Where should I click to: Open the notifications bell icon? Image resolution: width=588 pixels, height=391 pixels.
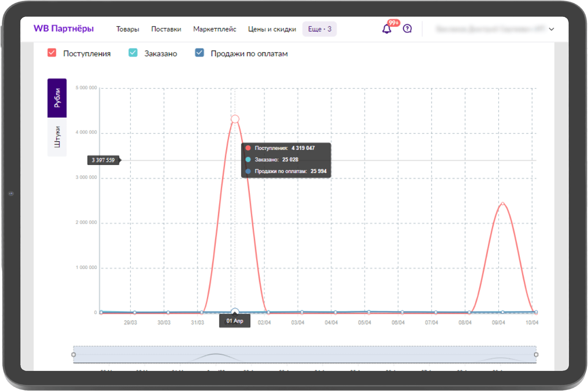click(386, 29)
